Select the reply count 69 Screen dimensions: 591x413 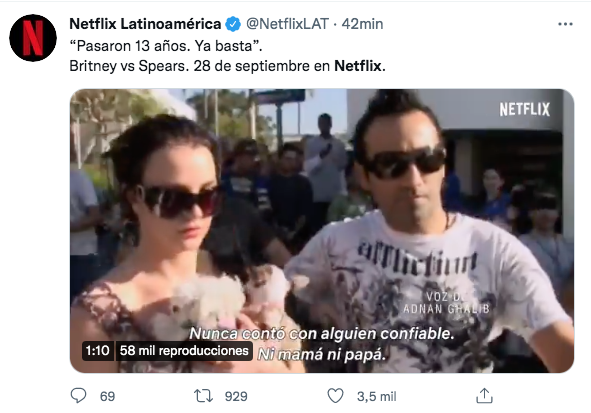107,396
